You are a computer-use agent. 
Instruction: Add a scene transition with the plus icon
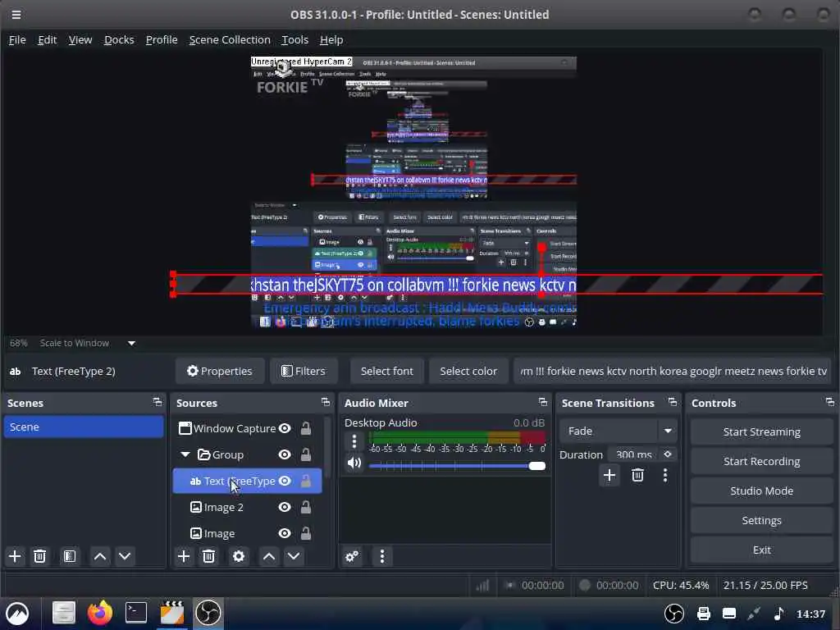pos(609,475)
